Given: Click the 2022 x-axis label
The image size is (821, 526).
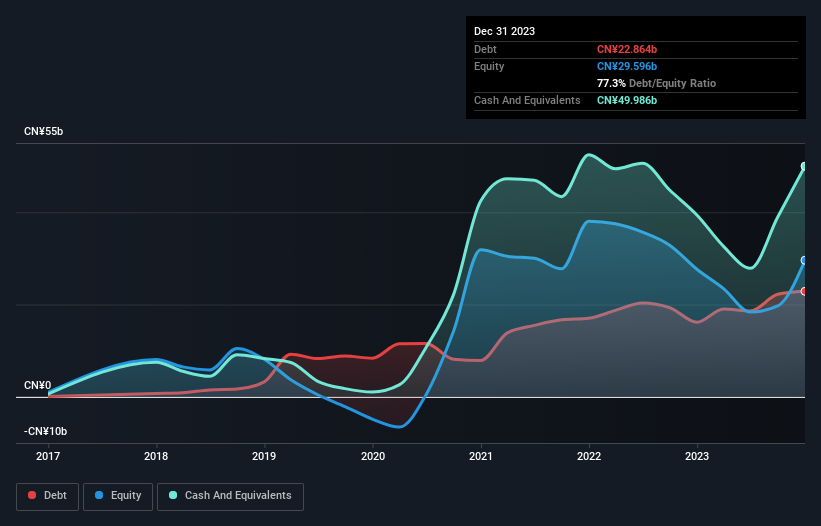Looking at the screenshot, I should pos(589,456).
